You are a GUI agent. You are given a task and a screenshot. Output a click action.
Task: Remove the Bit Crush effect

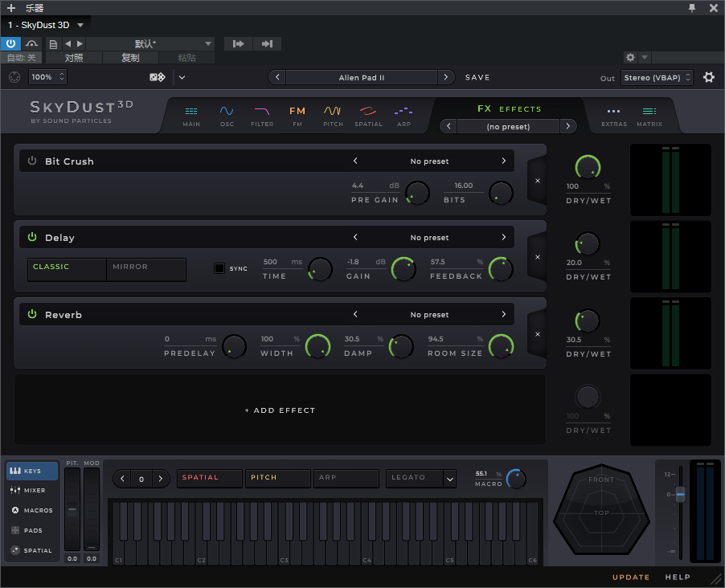tap(537, 181)
